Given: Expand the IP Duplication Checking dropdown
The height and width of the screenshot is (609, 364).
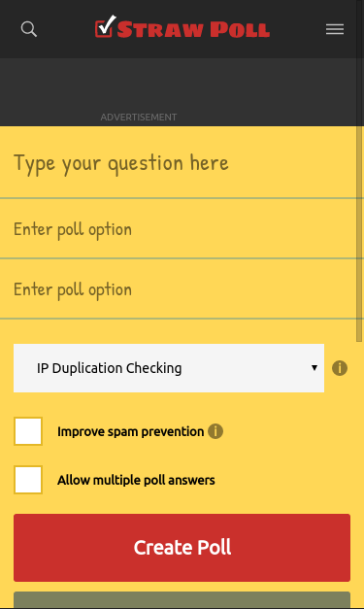Looking at the screenshot, I should click(x=169, y=368).
